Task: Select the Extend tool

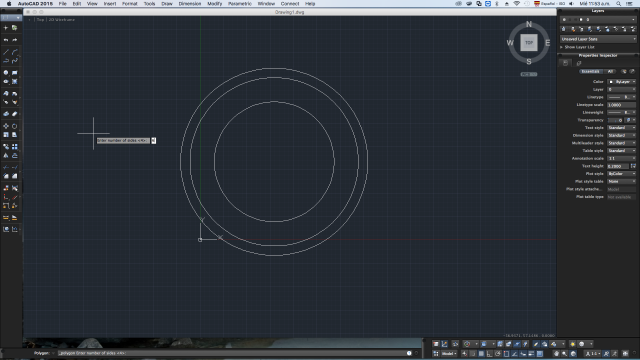Action: (15, 167)
